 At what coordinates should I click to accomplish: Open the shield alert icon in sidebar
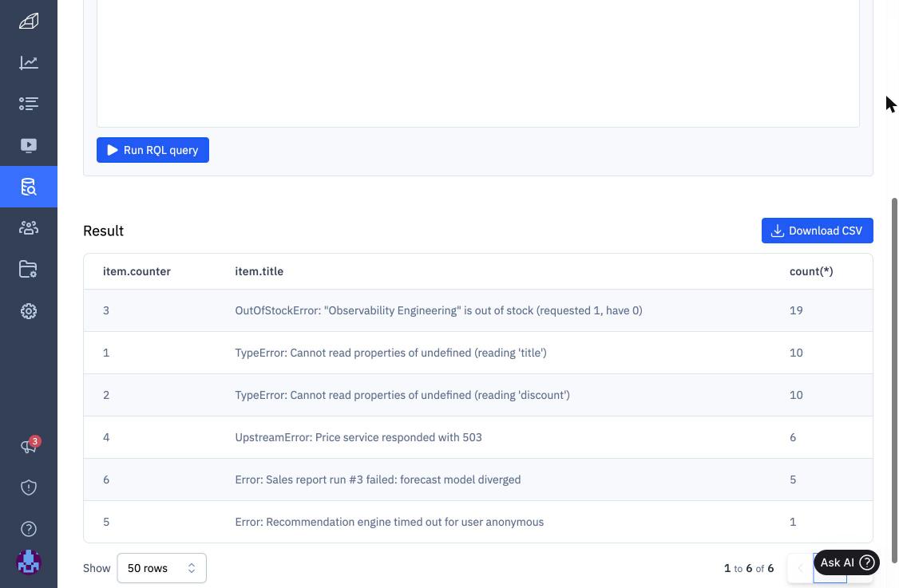pos(29,487)
